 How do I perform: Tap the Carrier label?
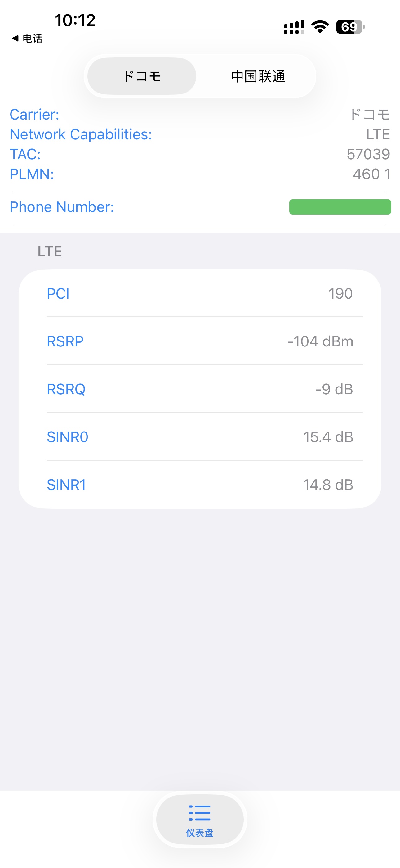[34, 115]
